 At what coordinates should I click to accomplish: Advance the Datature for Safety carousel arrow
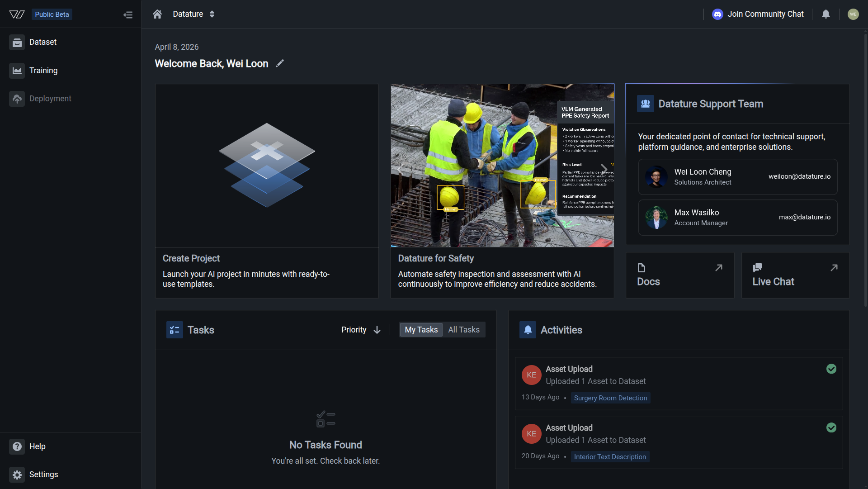[605, 169]
